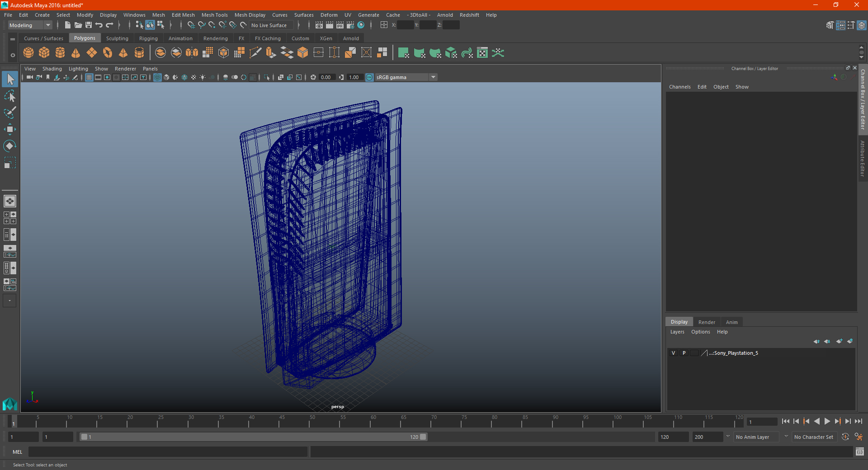Click Channels in Channel Box

point(679,87)
